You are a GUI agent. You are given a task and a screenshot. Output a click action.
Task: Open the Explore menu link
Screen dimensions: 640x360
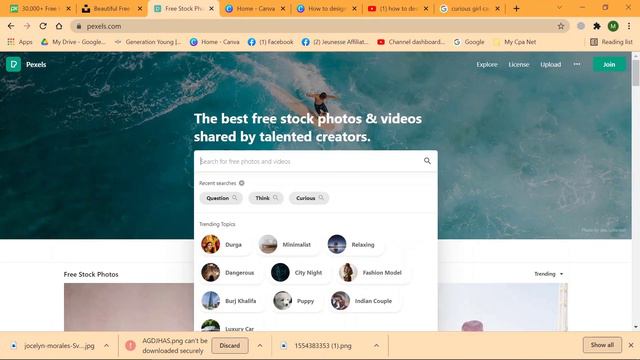pos(487,64)
